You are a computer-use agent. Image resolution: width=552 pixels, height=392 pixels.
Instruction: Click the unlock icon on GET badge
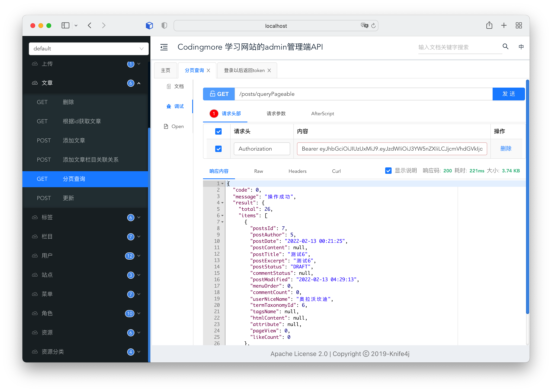coord(212,94)
